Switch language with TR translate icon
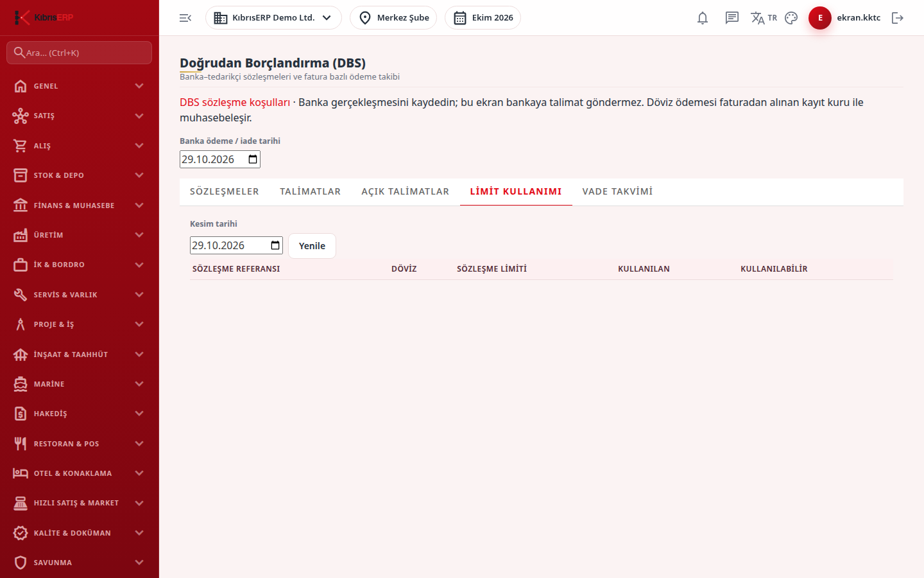924x578 pixels. (764, 18)
